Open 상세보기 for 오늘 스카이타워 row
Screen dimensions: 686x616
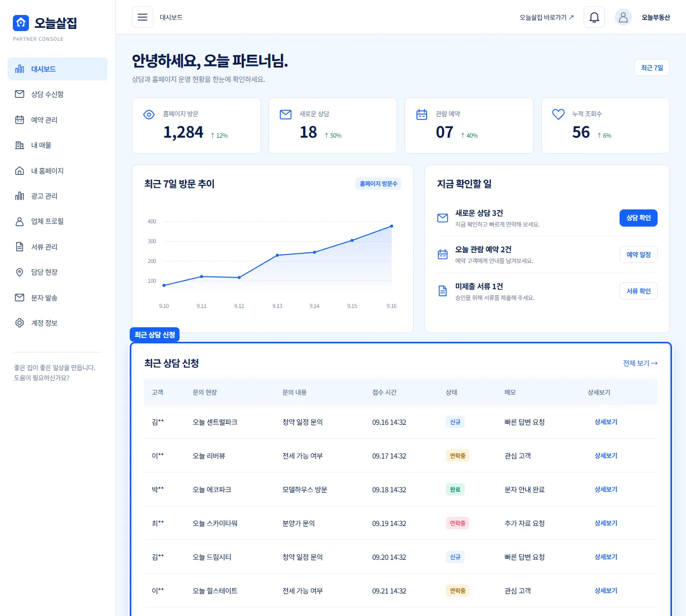pyautogui.click(x=606, y=523)
